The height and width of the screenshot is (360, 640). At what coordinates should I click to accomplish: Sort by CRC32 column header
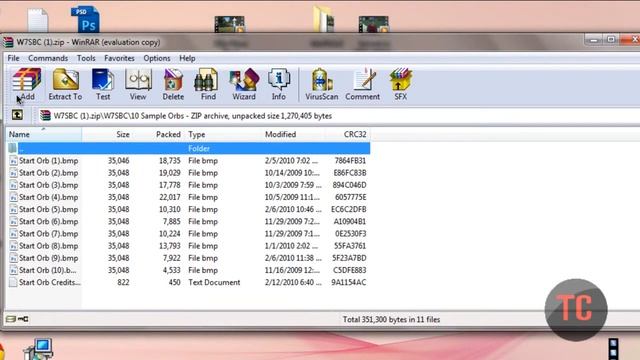(x=347, y=134)
